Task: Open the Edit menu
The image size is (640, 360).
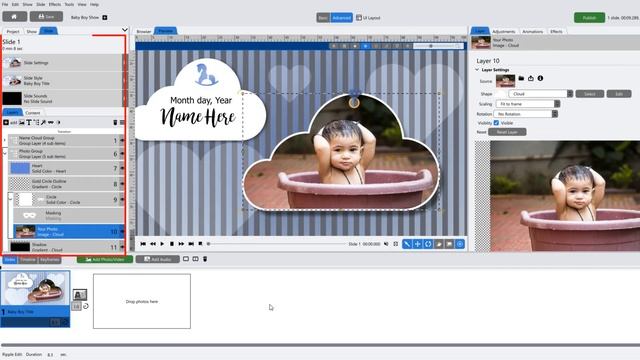Action: (x=15, y=4)
